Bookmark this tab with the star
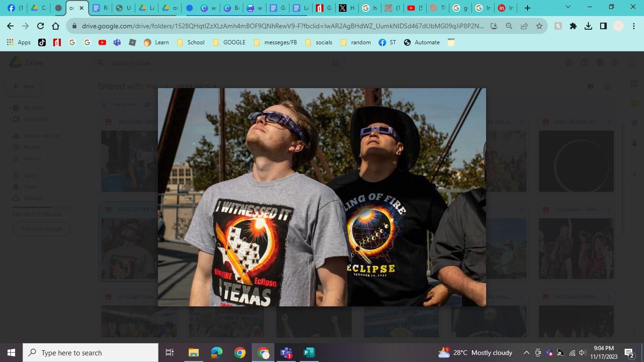This screenshot has height=362, width=644. pyautogui.click(x=539, y=26)
